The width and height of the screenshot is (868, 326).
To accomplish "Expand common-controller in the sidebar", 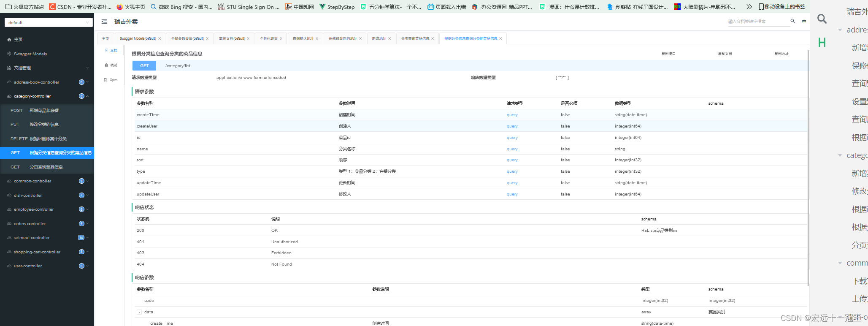I will point(47,181).
